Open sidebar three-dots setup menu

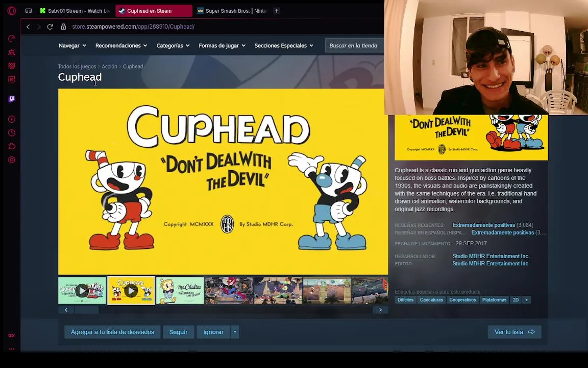[12, 349]
